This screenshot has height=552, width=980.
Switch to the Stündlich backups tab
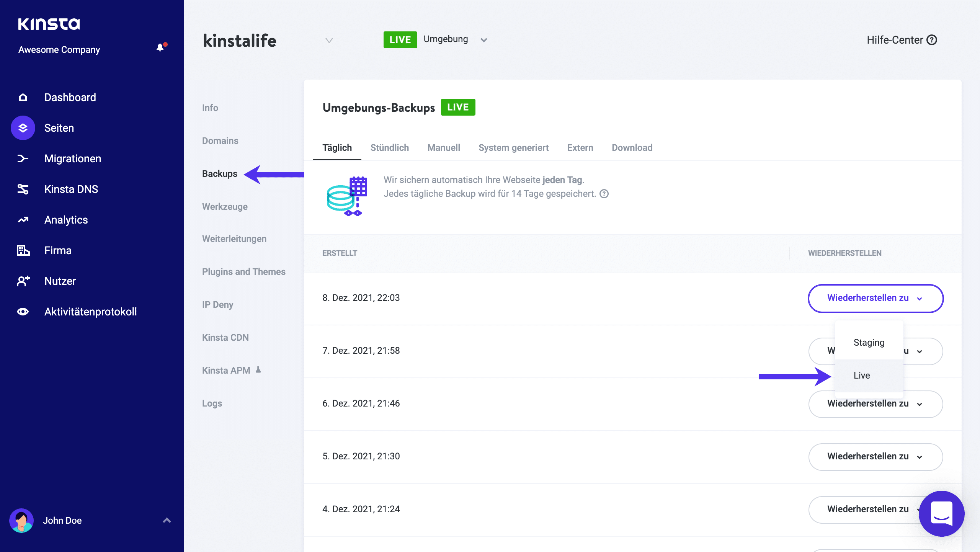click(x=389, y=147)
